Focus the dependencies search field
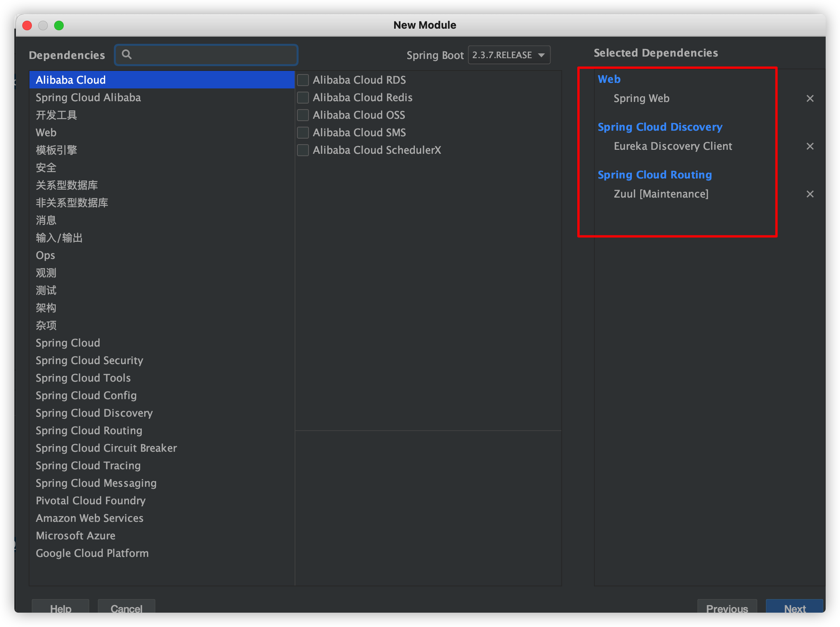Screen dimensions: 840x627 pyautogui.click(x=206, y=55)
